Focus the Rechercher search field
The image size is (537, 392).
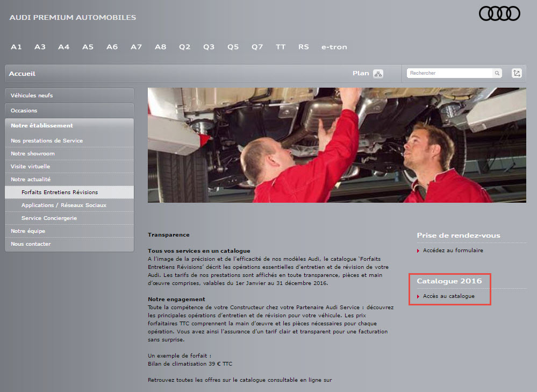tap(450, 73)
